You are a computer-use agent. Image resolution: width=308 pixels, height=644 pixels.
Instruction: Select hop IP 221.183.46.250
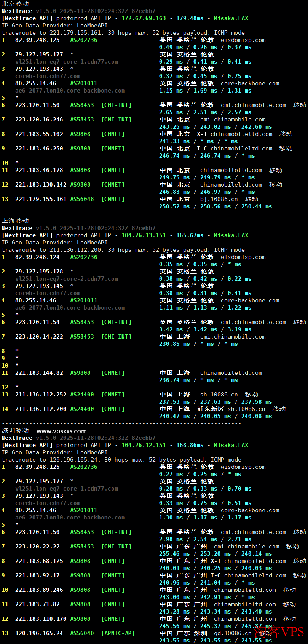pyautogui.click(x=39, y=149)
